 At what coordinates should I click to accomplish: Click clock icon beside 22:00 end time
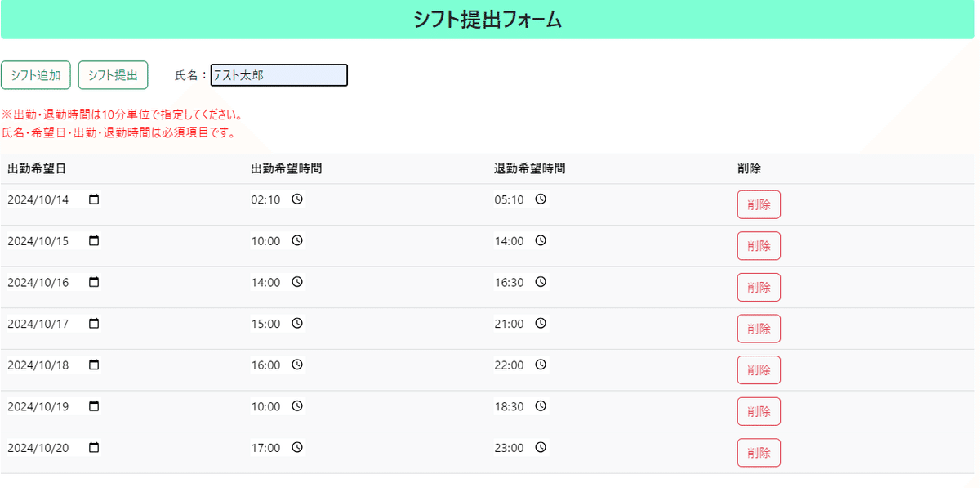click(541, 365)
